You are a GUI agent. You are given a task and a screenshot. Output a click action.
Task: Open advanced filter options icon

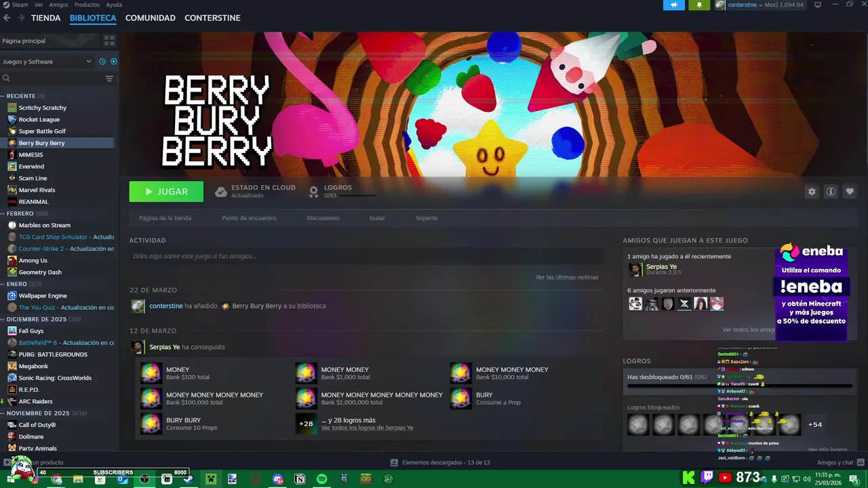click(x=109, y=79)
